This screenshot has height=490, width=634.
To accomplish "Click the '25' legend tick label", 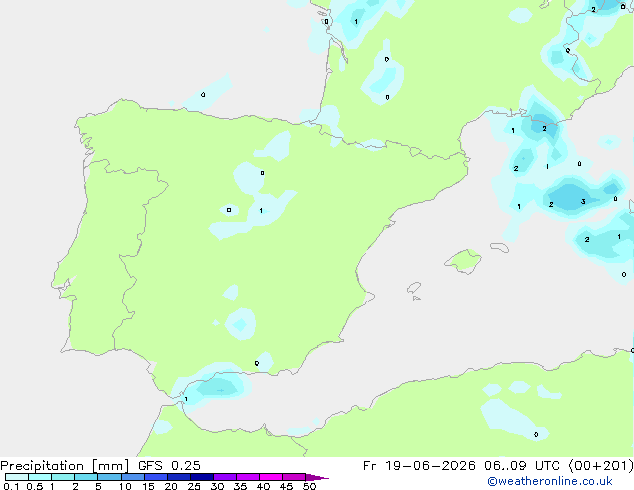I will [x=194, y=486].
